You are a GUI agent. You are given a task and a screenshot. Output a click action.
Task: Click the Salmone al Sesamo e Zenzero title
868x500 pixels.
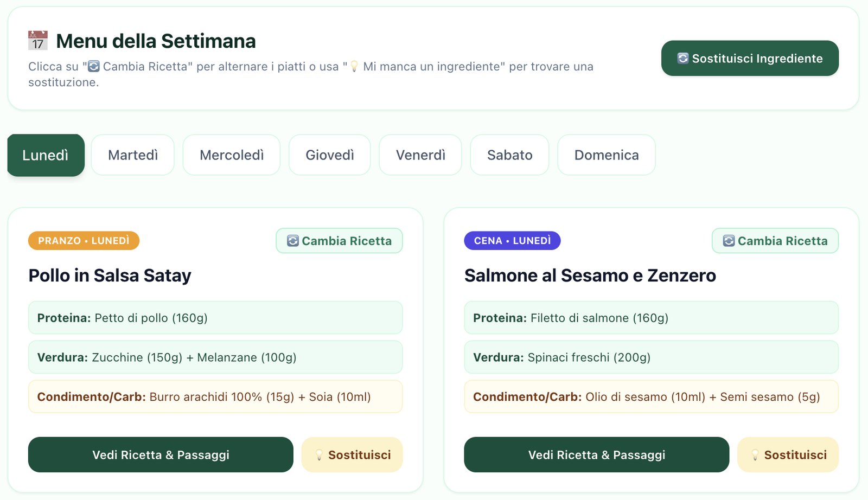pos(590,275)
